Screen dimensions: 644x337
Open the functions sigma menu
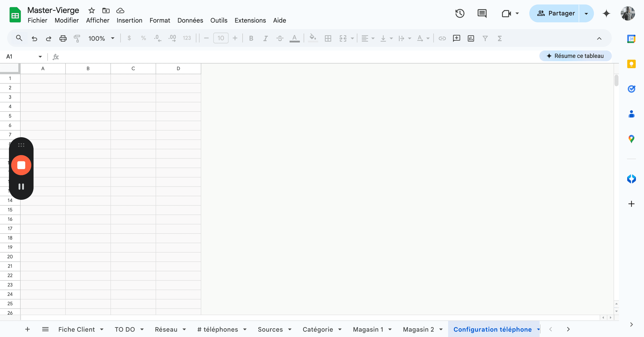click(500, 38)
